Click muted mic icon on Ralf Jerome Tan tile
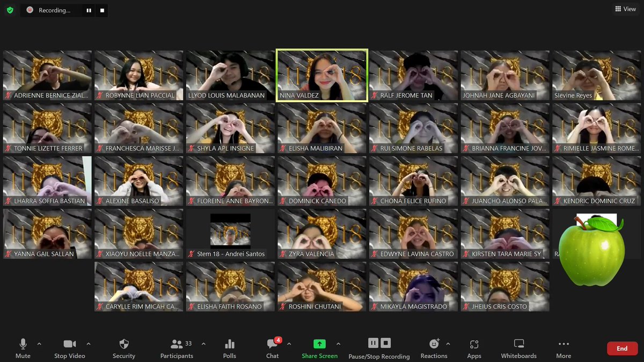 pyautogui.click(x=375, y=95)
